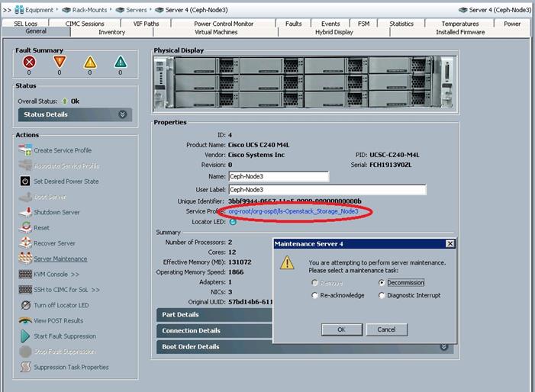Open the General tab
The width and height of the screenshot is (535, 392).
click(36, 31)
